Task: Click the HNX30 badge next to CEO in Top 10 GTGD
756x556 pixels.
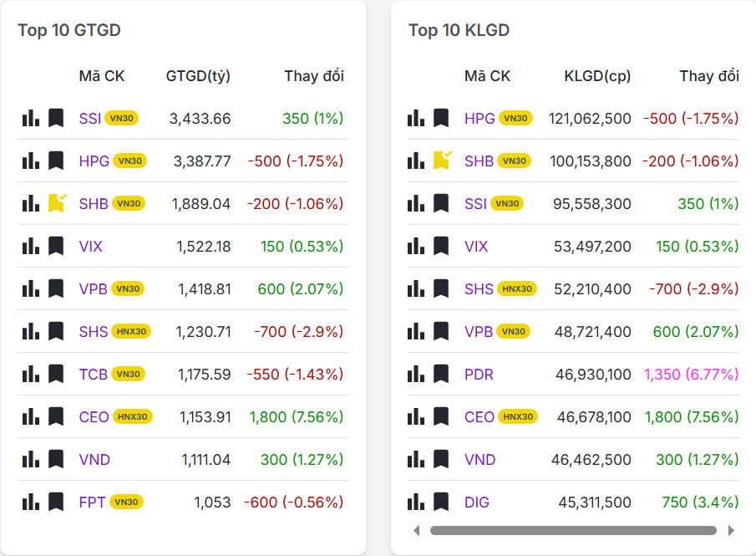Action: pos(133,416)
